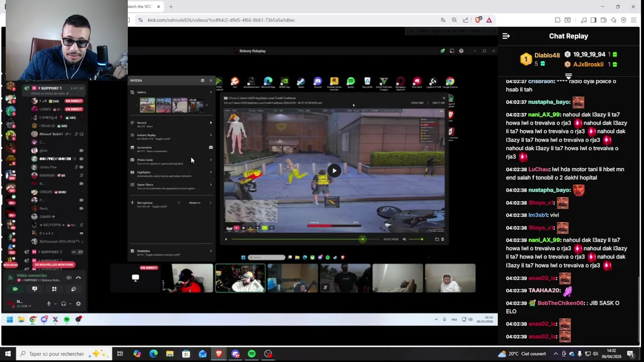The height and width of the screenshot is (362, 644).
Task: Open browser extensions puzzle icon
Action: 557,20
